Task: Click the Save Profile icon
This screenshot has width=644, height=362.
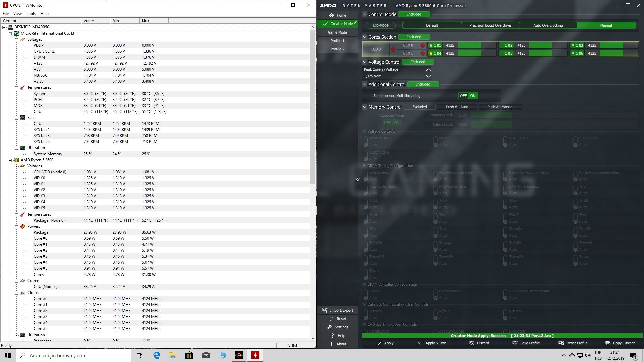Action: [x=515, y=343]
